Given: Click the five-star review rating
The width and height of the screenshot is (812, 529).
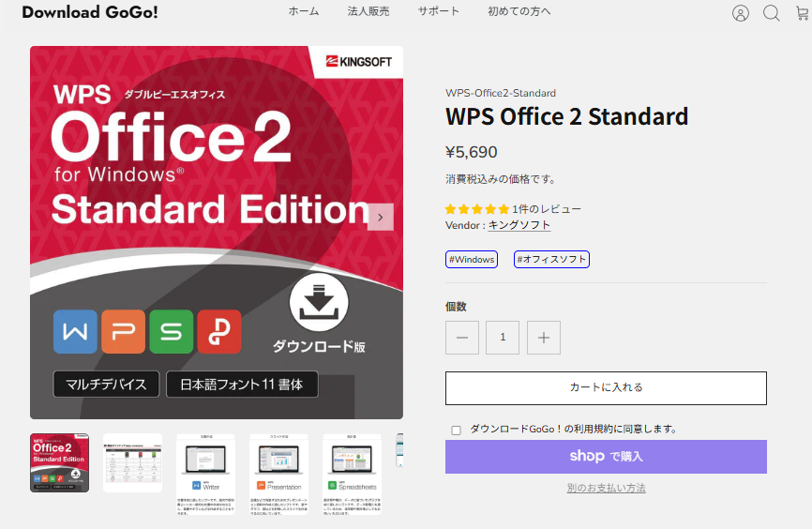Looking at the screenshot, I should point(477,209).
